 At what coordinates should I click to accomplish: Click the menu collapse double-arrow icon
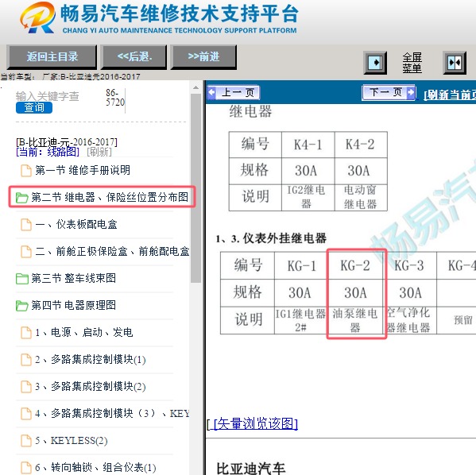455,63
